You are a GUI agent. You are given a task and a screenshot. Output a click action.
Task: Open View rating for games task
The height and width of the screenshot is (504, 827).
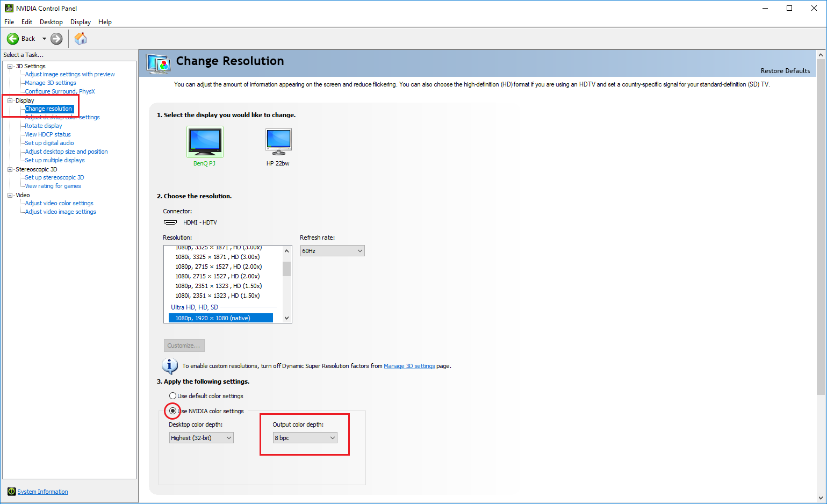53,186
